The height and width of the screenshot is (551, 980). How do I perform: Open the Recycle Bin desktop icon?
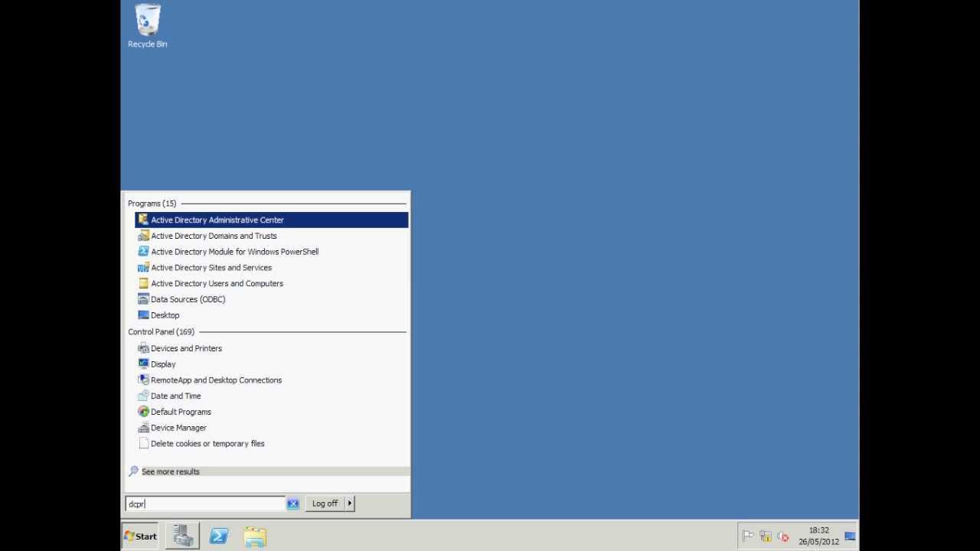tap(147, 26)
